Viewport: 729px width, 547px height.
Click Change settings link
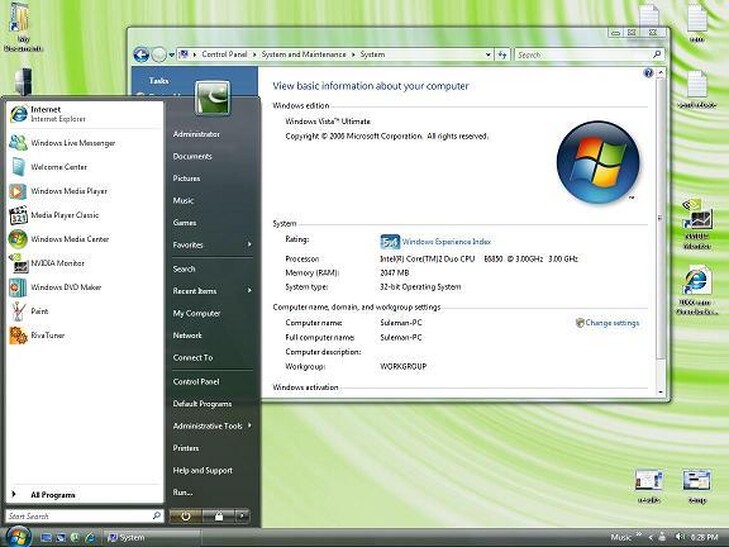612,323
